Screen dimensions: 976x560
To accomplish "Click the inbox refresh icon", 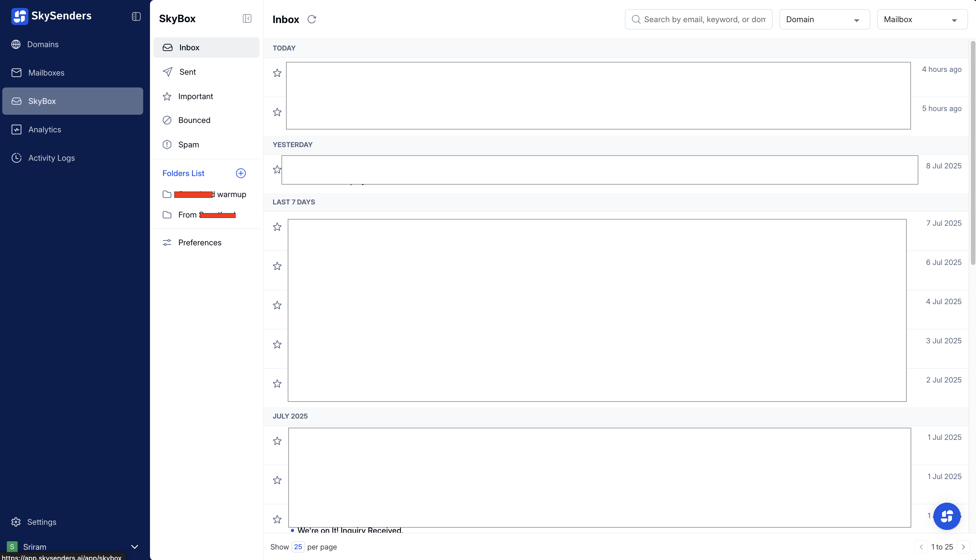I will tap(312, 19).
